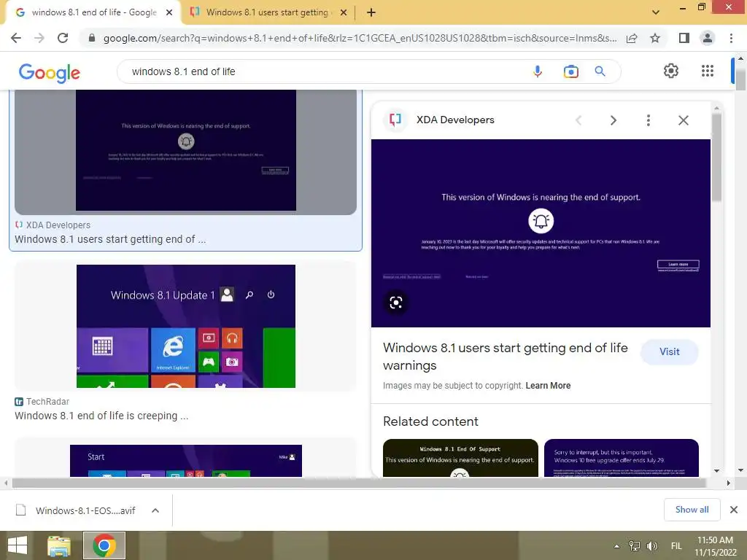Expand options for downloaded avif file
The height and width of the screenshot is (560, 747).
pyautogui.click(x=155, y=510)
